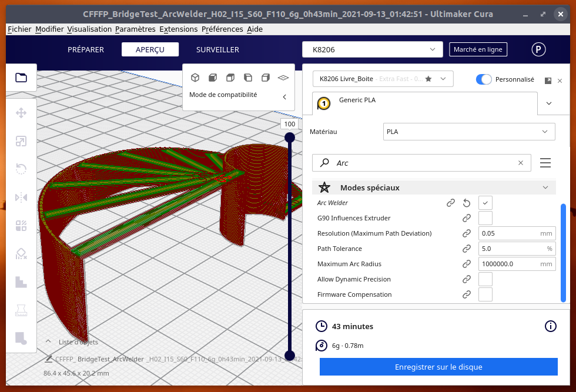Switch to right side view icon
Screen dimensions: 576x392
pyautogui.click(x=266, y=78)
